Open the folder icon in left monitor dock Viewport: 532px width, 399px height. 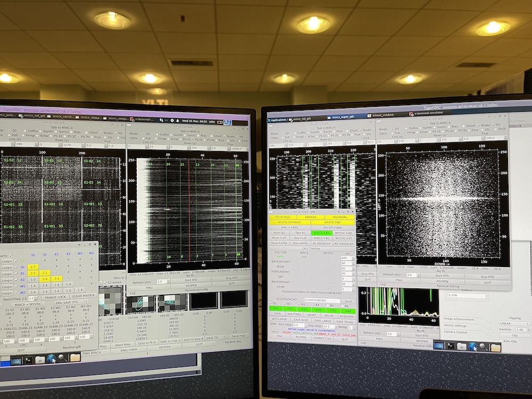pyautogui.click(x=75, y=358)
